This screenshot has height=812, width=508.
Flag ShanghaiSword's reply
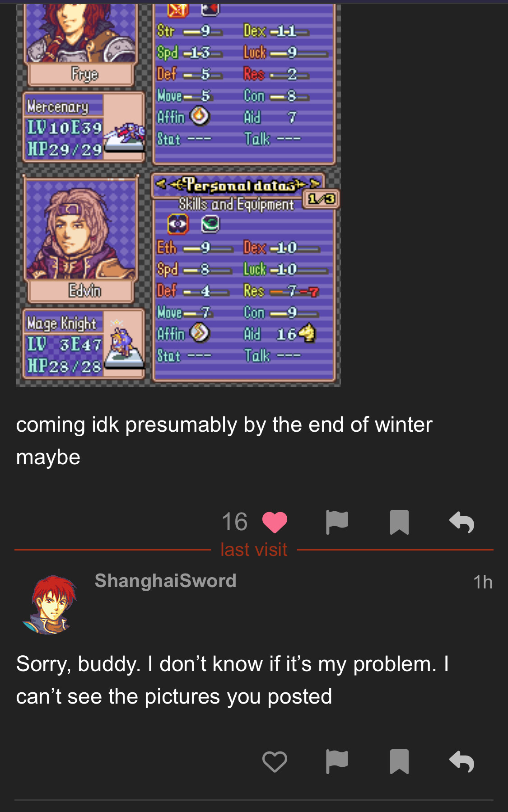337,762
